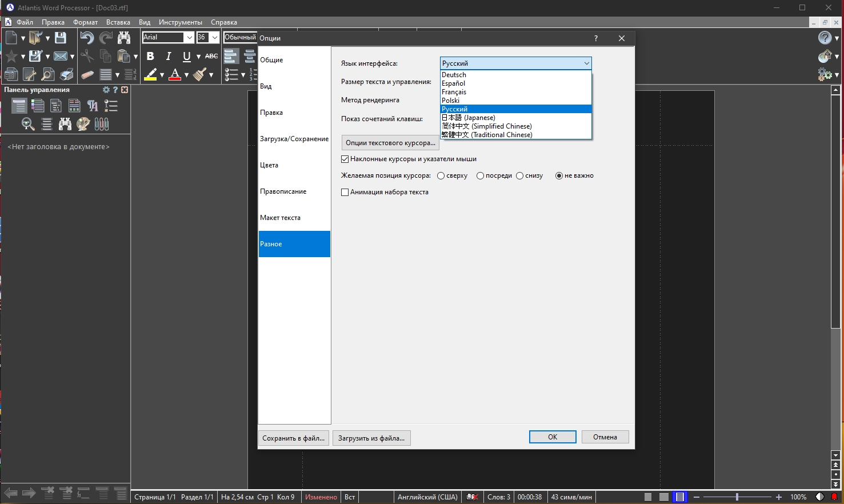The height and width of the screenshot is (504, 844).
Task: Enable Анимация набора текста checkbox
Action: [345, 193]
